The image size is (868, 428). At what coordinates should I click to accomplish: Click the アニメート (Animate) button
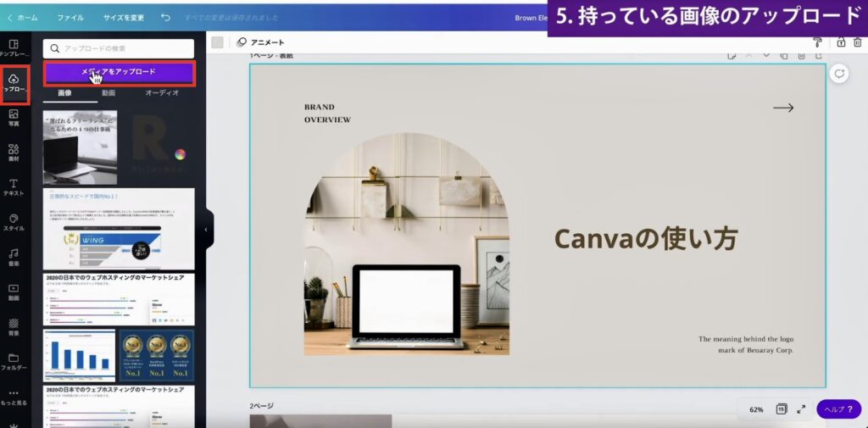[260, 42]
